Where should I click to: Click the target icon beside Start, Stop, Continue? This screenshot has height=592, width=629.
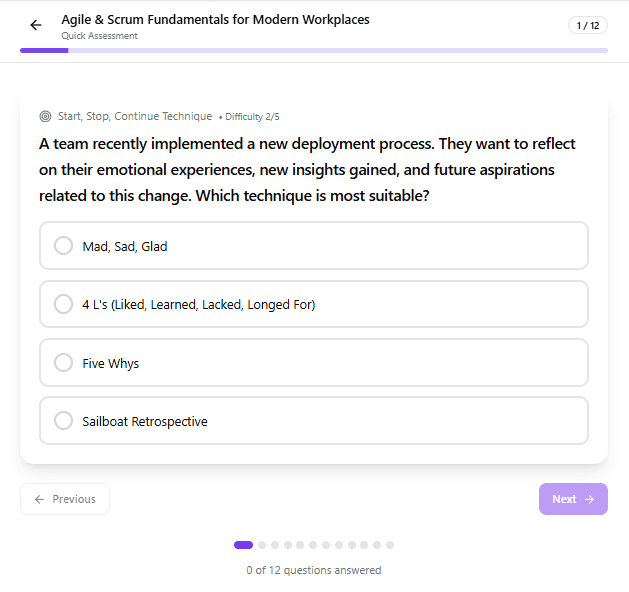[x=45, y=116]
